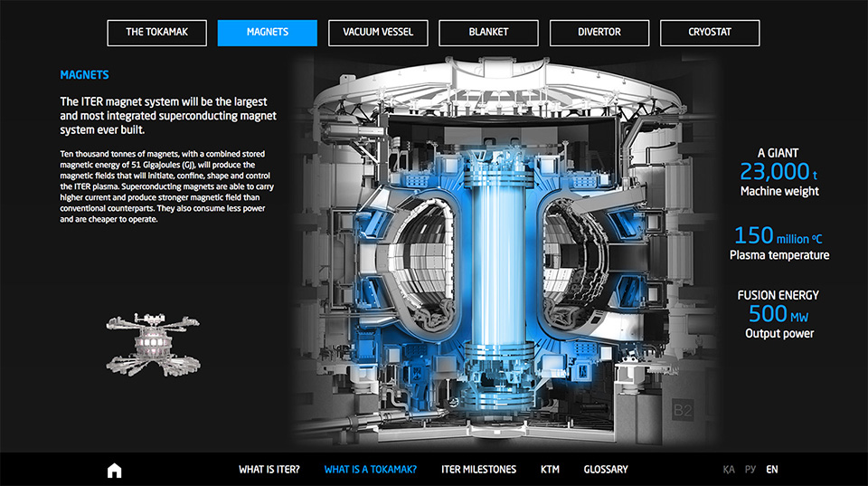Click the 'A GIANT' label
Viewport: 868px width, 486px height.
778,153
